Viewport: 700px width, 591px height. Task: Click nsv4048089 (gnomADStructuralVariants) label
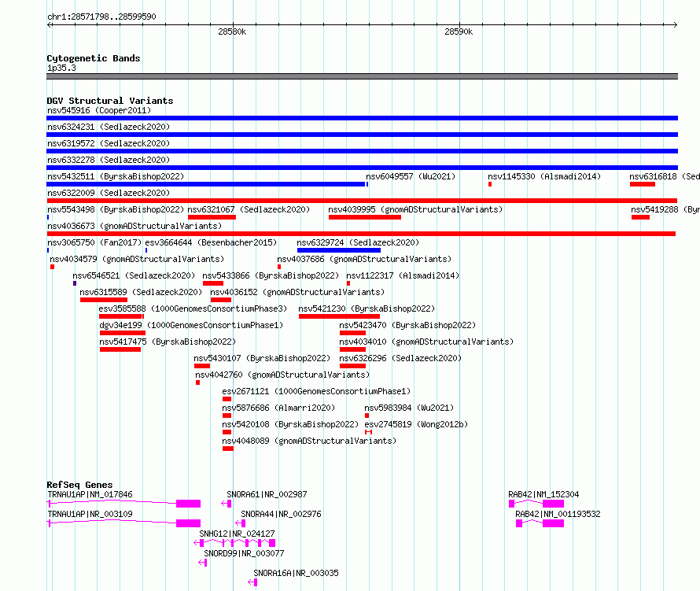(x=309, y=441)
